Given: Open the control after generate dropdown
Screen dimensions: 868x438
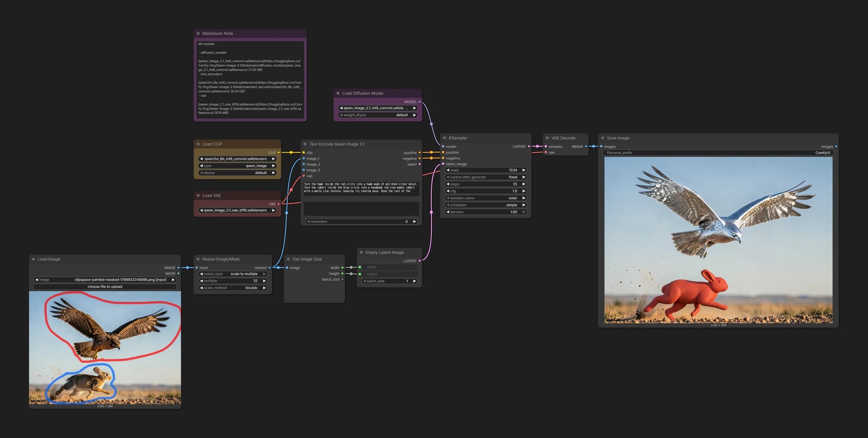Looking at the screenshot, I should [x=486, y=177].
